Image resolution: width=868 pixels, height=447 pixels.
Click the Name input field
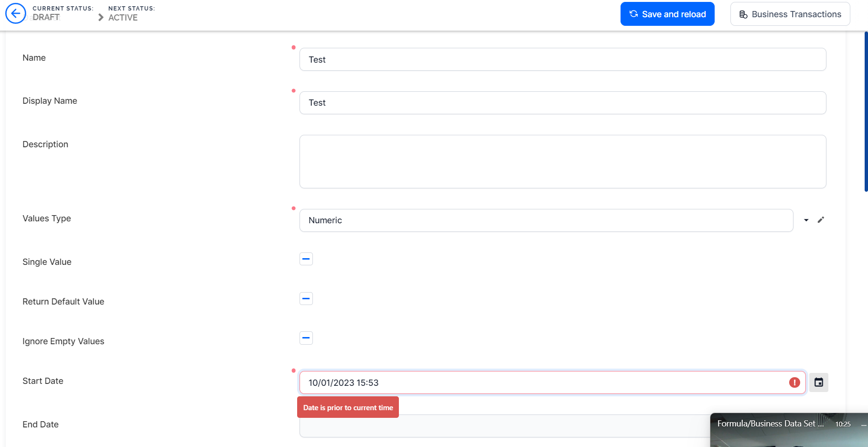pyautogui.click(x=562, y=59)
